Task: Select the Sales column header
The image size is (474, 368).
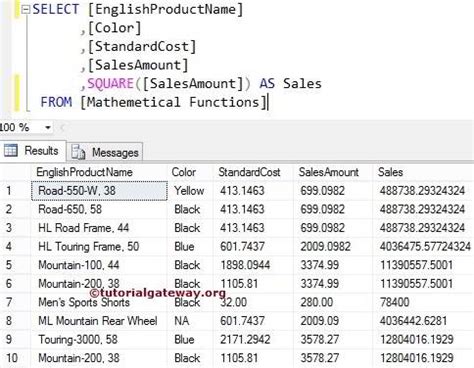Action: point(423,172)
